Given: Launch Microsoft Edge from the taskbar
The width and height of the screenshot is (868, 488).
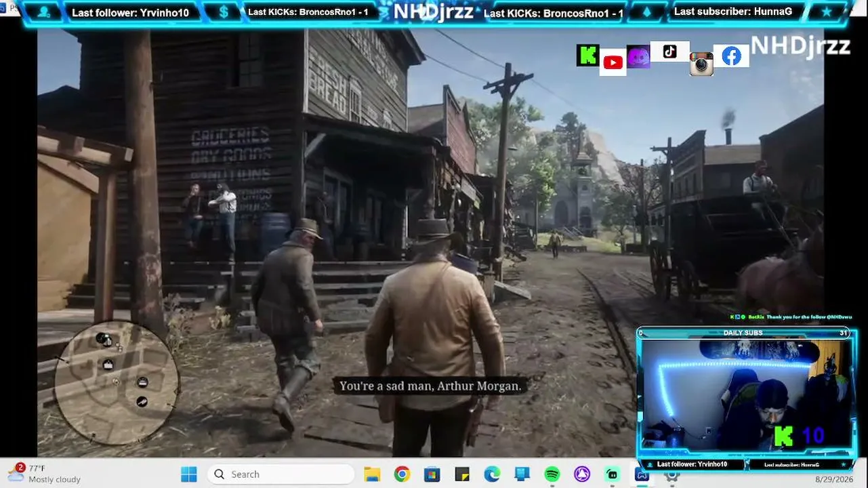Looking at the screenshot, I should coord(492,474).
